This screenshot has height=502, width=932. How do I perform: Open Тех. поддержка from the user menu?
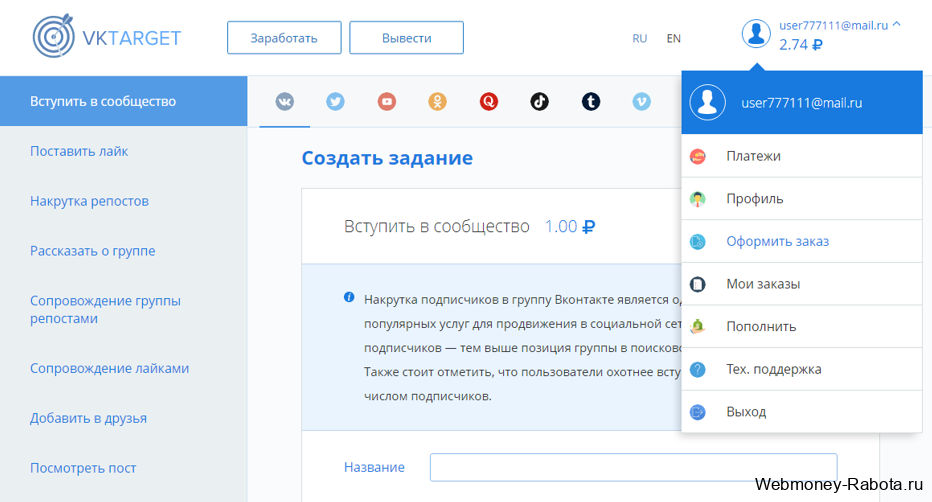pyautogui.click(x=802, y=370)
